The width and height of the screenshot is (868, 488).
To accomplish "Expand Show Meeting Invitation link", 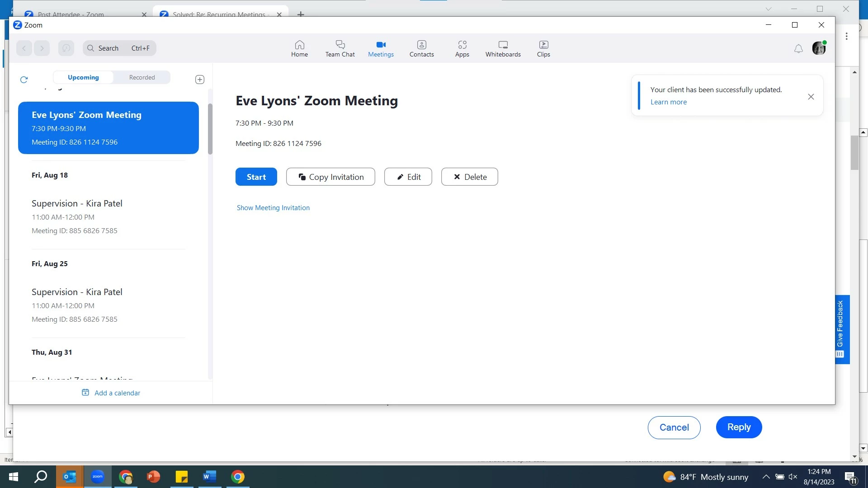I will click(x=273, y=208).
